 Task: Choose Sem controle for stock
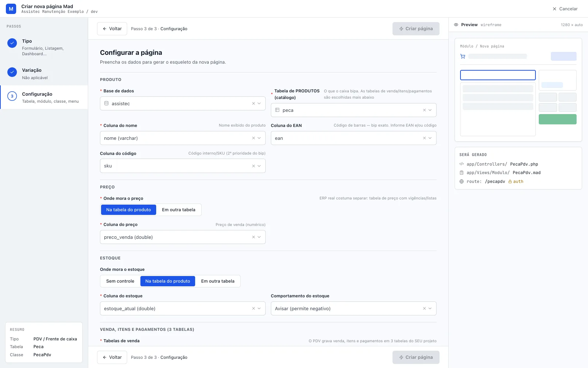[120, 281]
